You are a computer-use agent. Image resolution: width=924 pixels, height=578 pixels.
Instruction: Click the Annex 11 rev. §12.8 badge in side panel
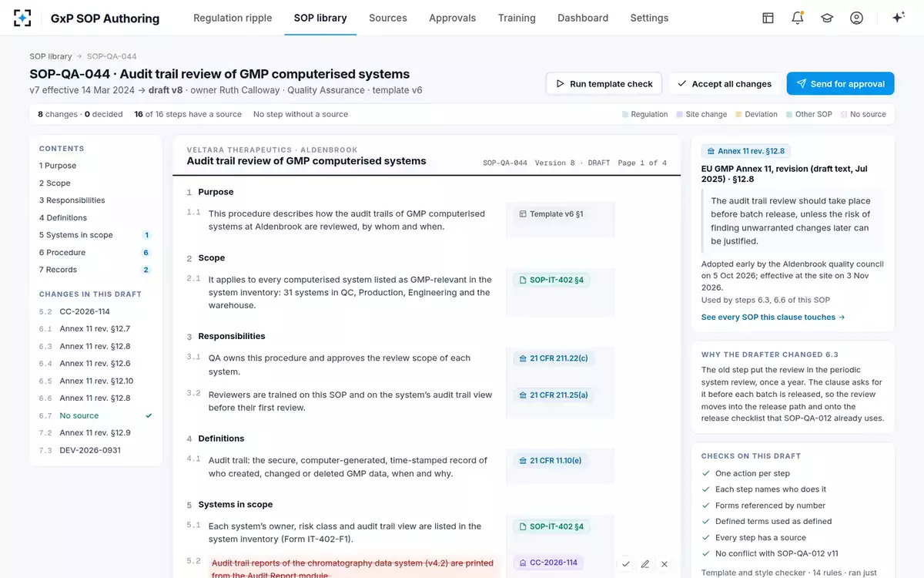tap(747, 151)
